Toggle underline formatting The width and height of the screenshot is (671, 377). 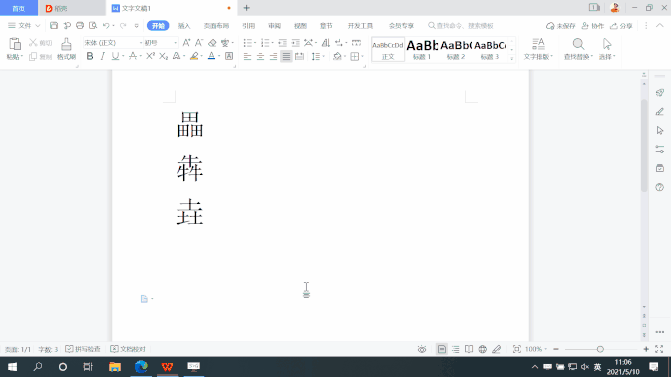(115, 56)
